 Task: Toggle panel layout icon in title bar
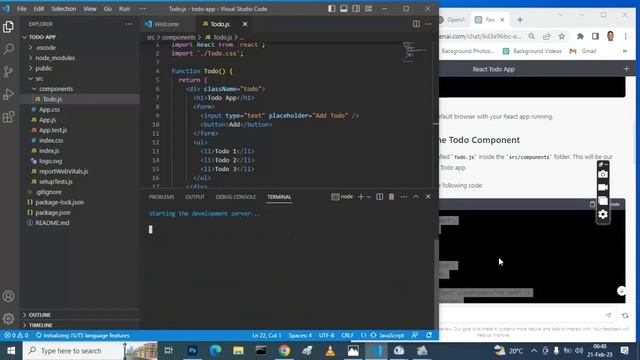pyautogui.click(x=344, y=9)
